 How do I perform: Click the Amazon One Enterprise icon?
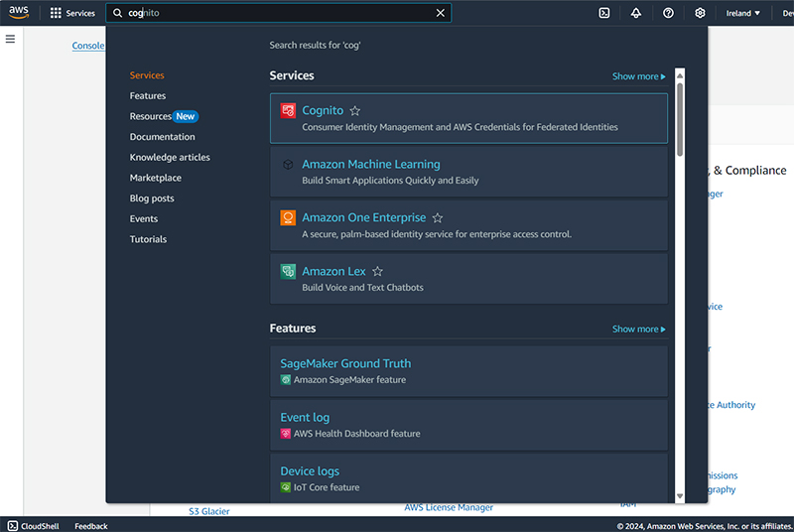click(x=288, y=217)
